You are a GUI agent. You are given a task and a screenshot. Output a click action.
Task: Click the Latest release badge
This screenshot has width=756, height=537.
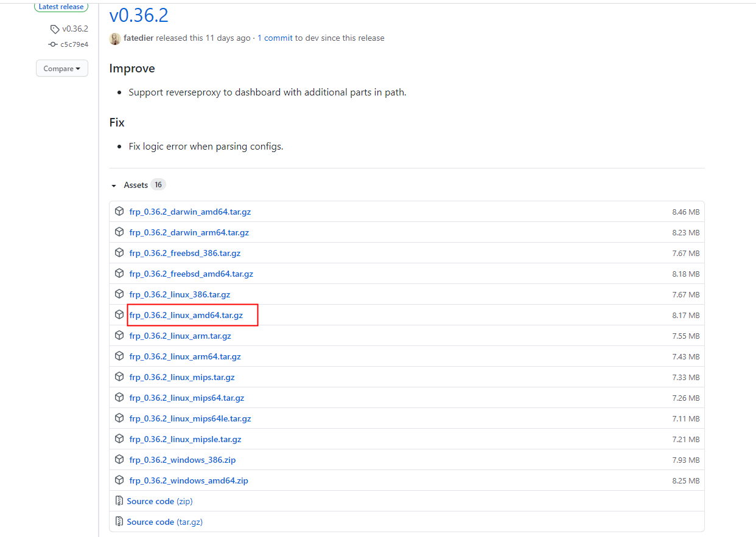(x=61, y=7)
